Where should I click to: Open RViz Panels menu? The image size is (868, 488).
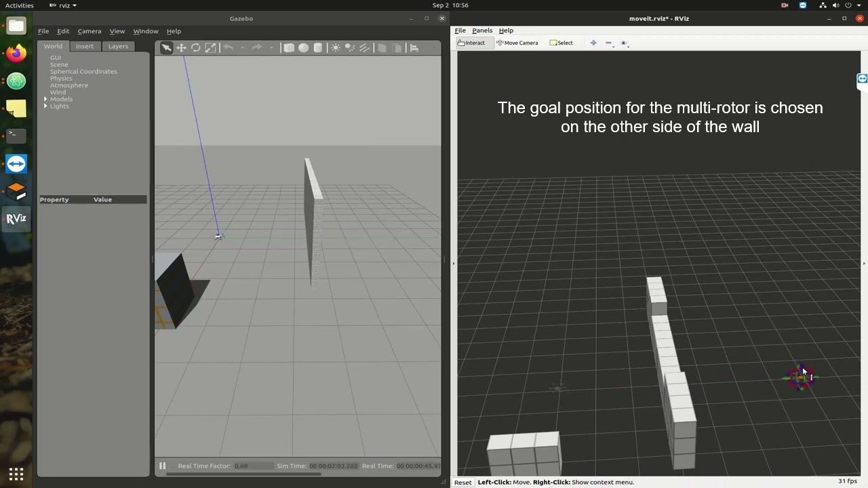click(482, 30)
